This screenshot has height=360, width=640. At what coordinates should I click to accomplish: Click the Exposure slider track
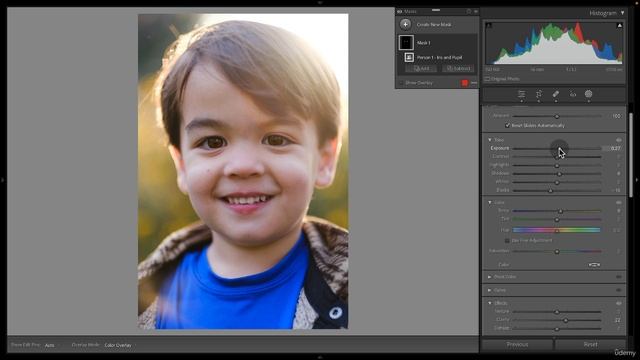(x=557, y=149)
